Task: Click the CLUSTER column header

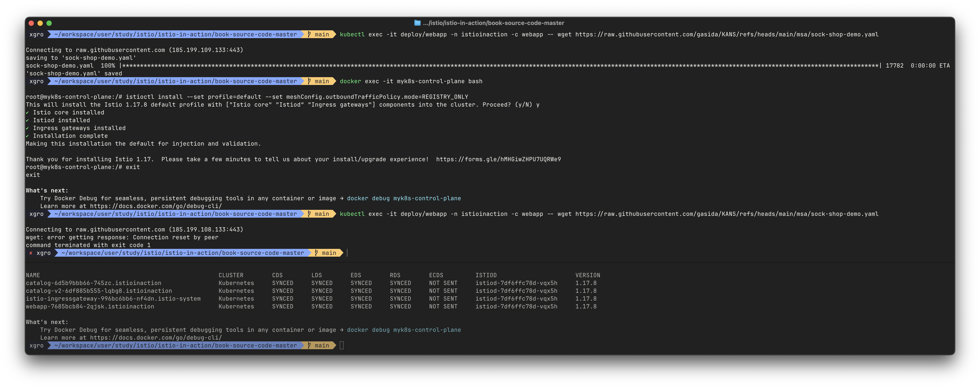Action: (x=231, y=275)
